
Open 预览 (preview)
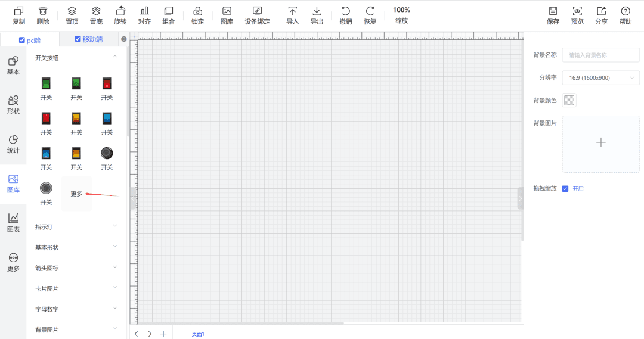point(577,15)
